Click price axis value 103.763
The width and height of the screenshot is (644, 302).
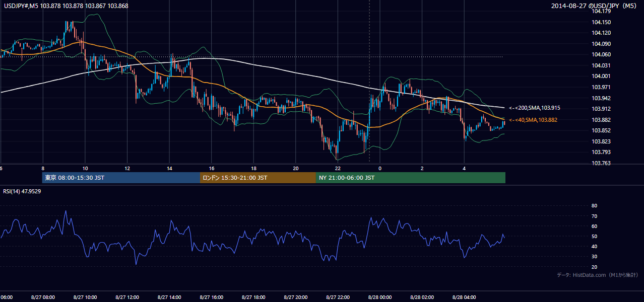[x=601, y=163]
